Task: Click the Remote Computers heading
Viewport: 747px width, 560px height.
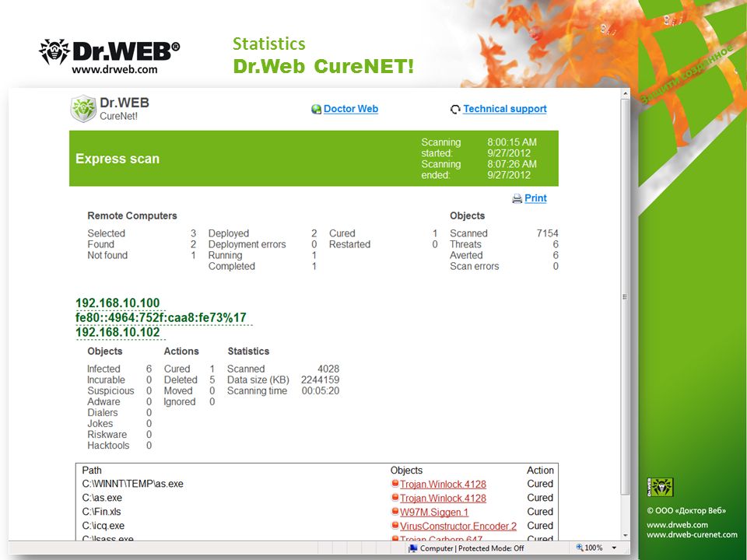Action: [132, 215]
